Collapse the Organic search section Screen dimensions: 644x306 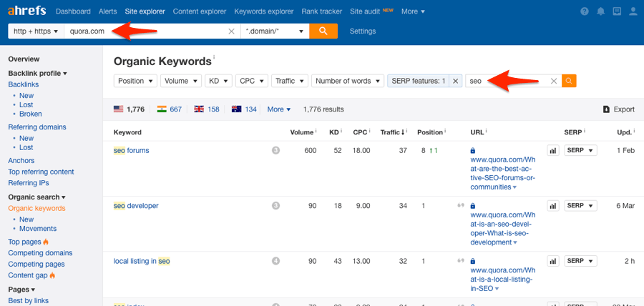tap(37, 197)
